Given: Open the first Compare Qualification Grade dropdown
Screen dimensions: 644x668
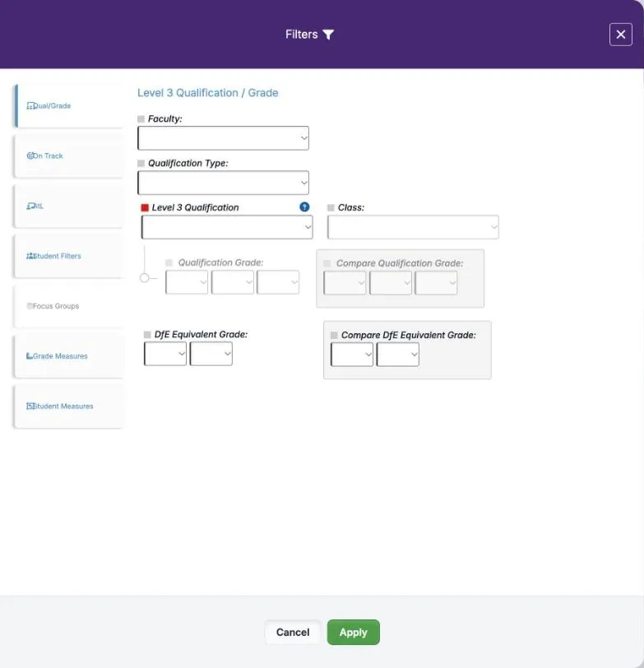Looking at the screenshot, I should click(x=345, y=283).
